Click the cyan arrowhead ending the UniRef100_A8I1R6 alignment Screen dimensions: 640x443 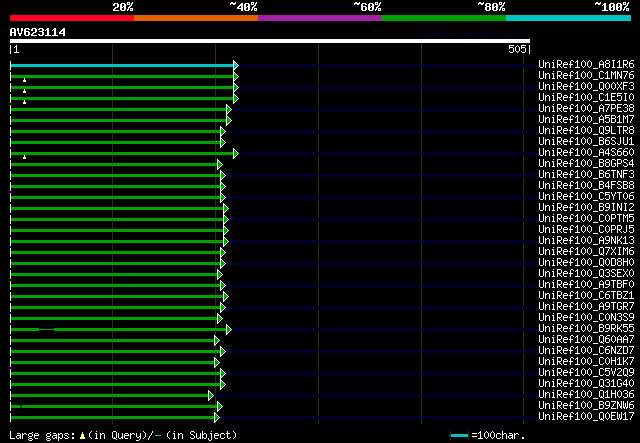[236, 65]
